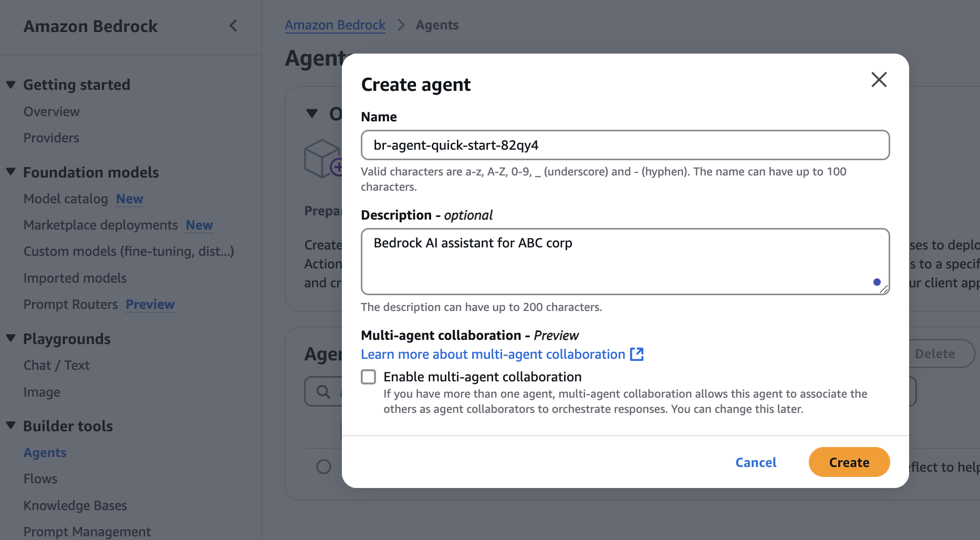Collapse the Getting started section
Image resolution: width=980 pixels, height=540 pixels.
(x=11, y=85)
